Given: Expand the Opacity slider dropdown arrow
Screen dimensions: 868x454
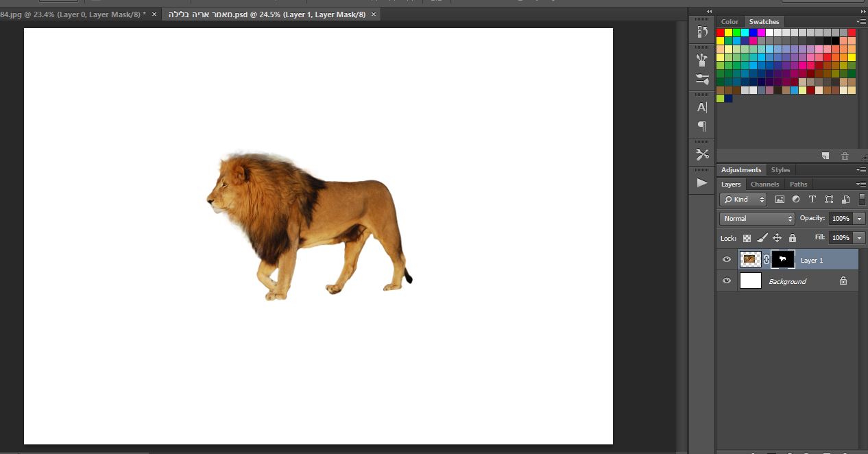Looking at the screenshot, I should point(860,219).
